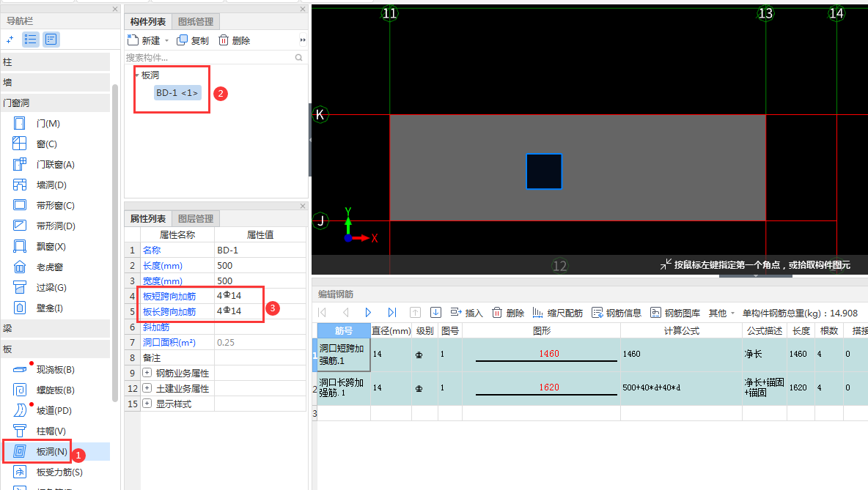
Task: Expand the 柱 category in navigation
Action: tap(56, 62)
